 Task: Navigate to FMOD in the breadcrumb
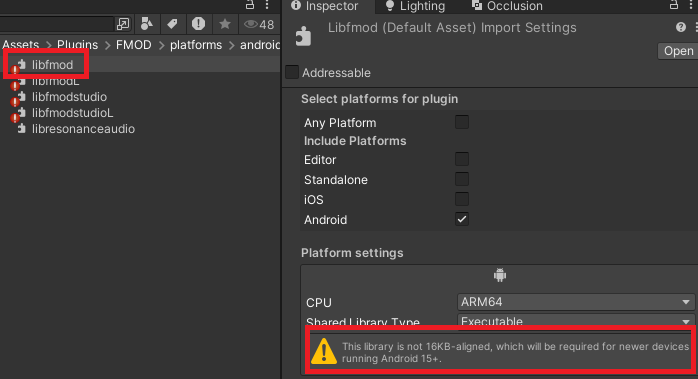pyautogui.click(x=134, y=45)
